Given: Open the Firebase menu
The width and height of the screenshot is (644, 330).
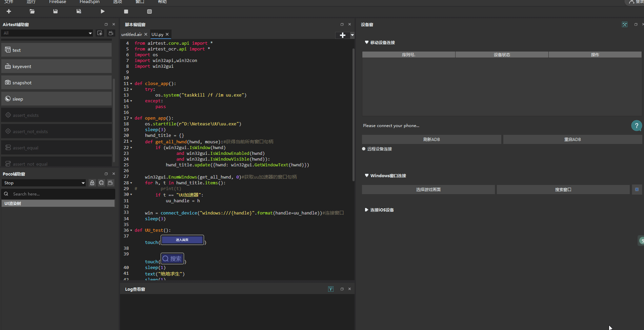Looking at the screenshot, I should (x=58, y=2).
